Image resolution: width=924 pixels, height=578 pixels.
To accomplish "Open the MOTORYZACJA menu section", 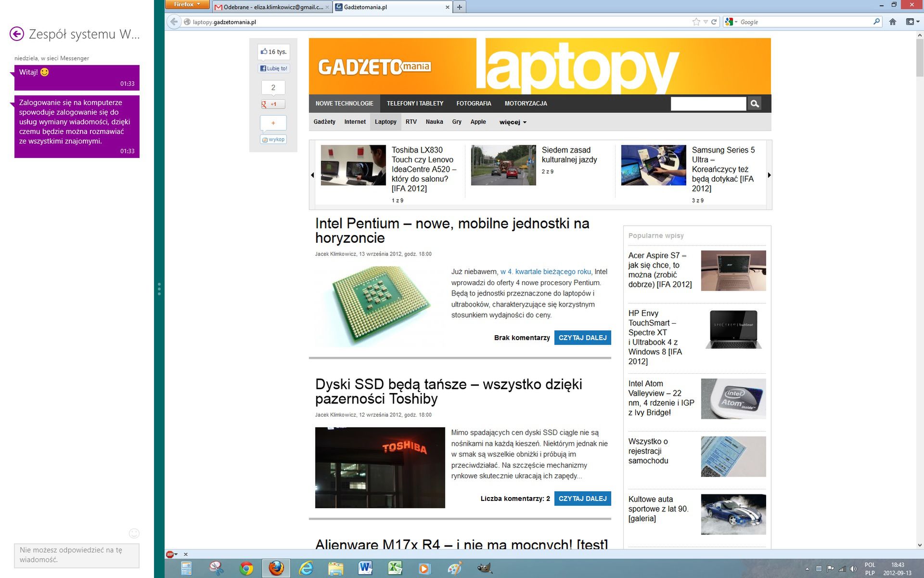I will [526, 104].
